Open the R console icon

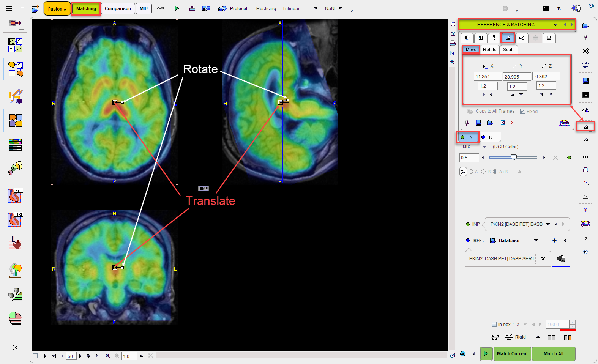click(559, 8)
